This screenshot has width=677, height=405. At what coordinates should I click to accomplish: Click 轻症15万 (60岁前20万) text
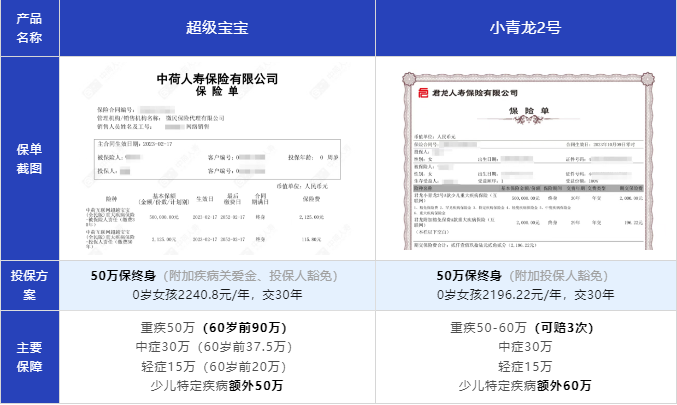(214, 367)
